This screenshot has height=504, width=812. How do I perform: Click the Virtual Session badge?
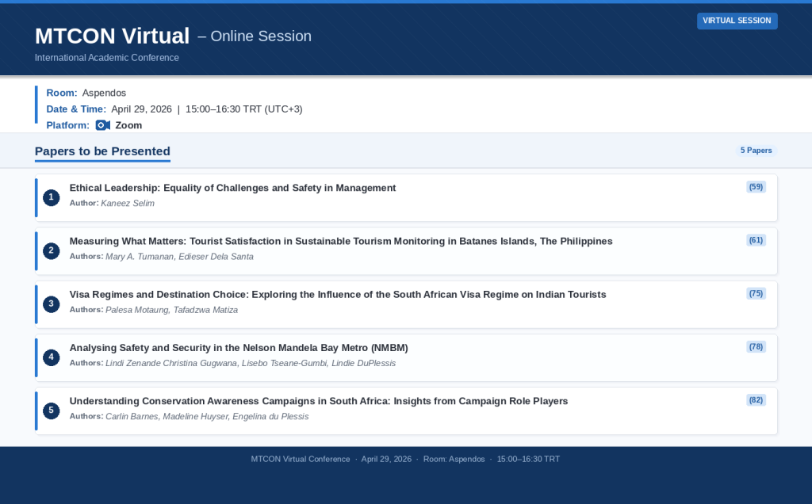point(737,21)
